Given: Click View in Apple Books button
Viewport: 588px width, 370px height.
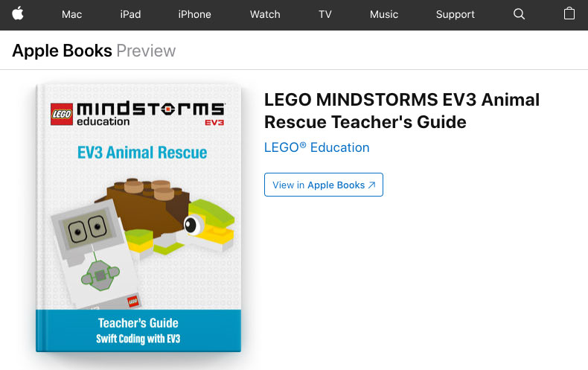Looking at the screenshot, I should click(x=324, y=185).
